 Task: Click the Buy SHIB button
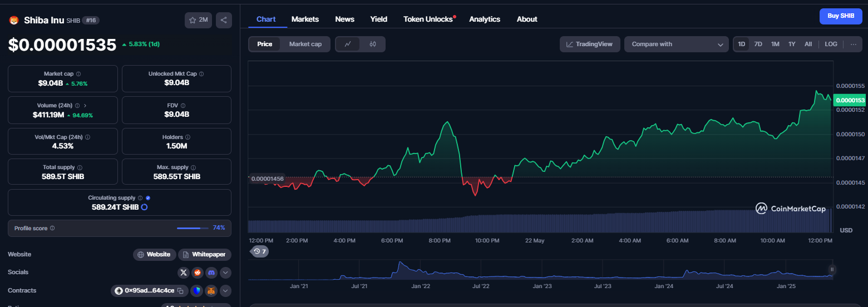tap(841, 16)
